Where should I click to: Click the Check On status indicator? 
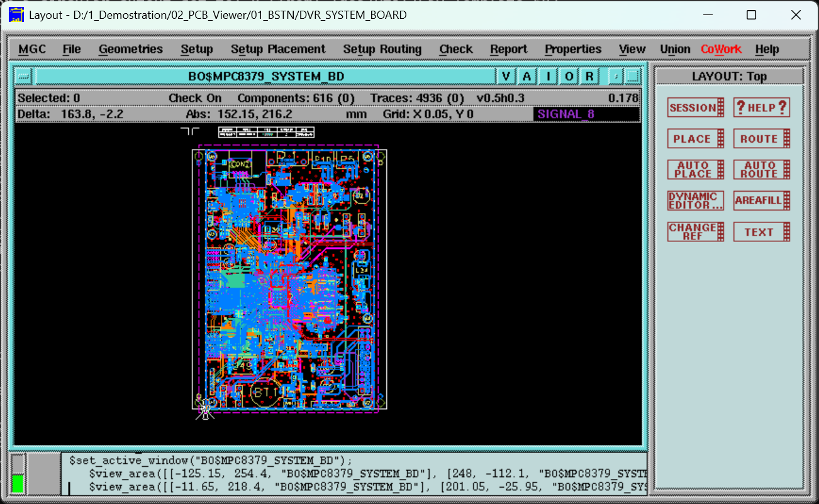tap(195, 98)
